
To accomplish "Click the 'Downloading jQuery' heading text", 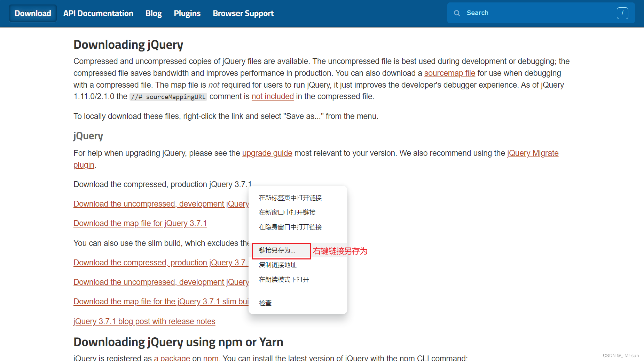I will tap(128, 45).
